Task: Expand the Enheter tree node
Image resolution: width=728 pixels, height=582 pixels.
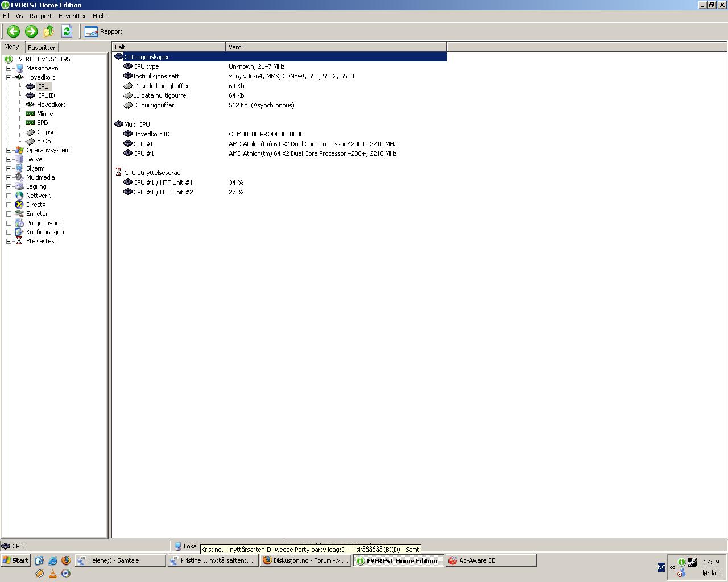Action: point(9,214)
